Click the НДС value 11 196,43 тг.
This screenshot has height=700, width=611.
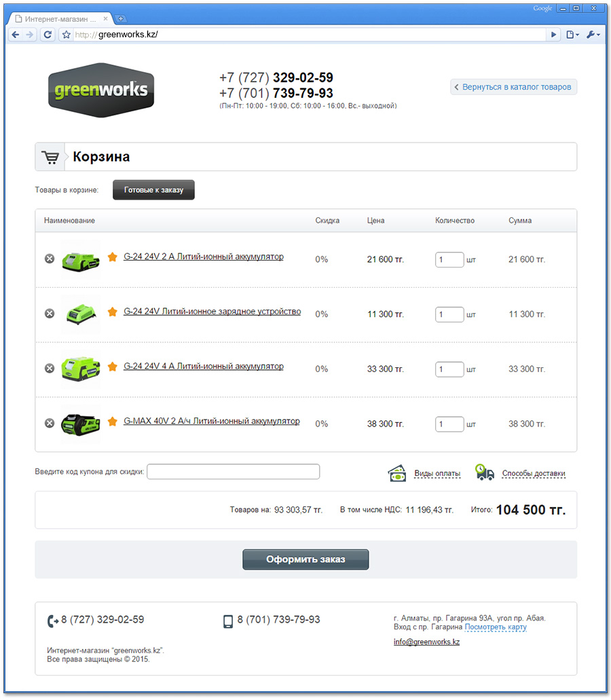[429, 510]
